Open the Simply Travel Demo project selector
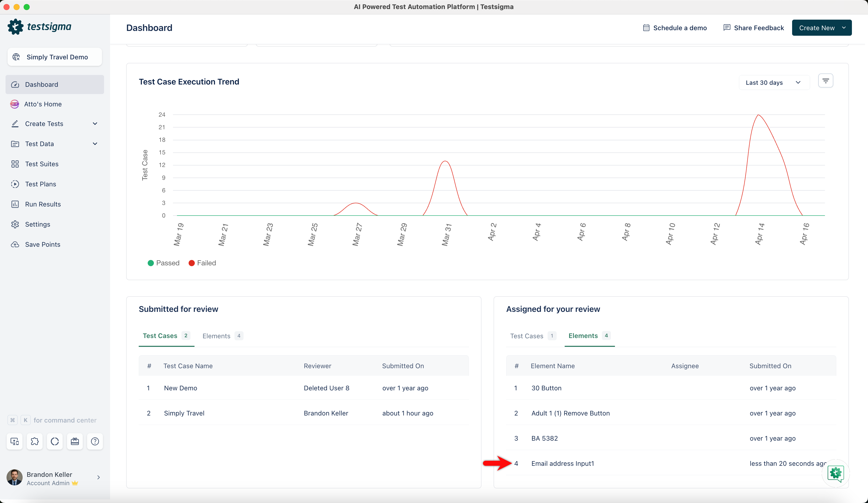 (55, 57)
